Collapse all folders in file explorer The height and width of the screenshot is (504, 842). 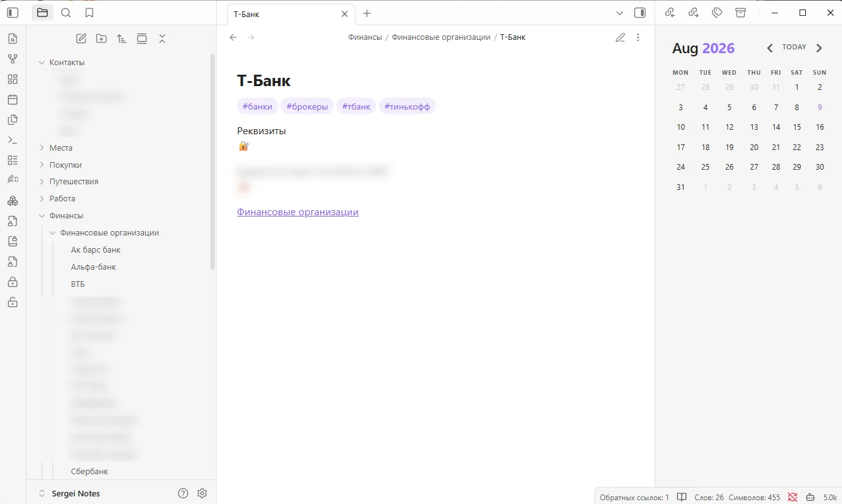[162, 39]
